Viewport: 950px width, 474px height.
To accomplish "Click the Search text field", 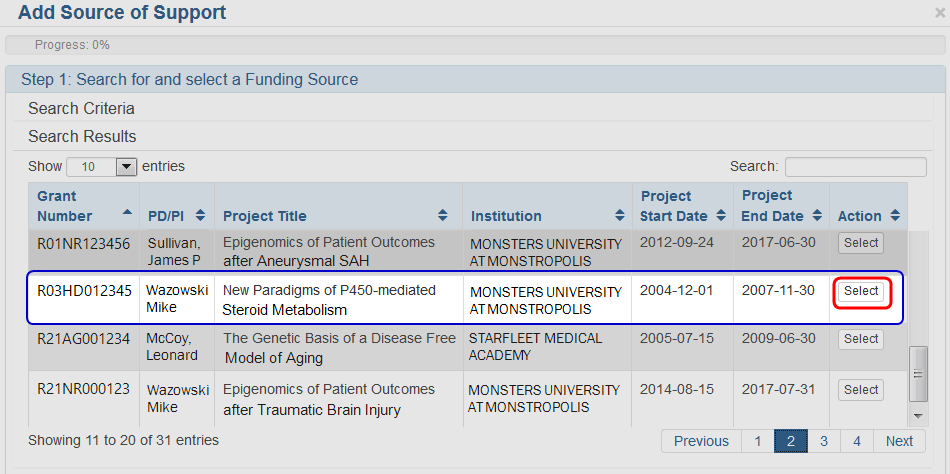I will [x=855, y=167].
